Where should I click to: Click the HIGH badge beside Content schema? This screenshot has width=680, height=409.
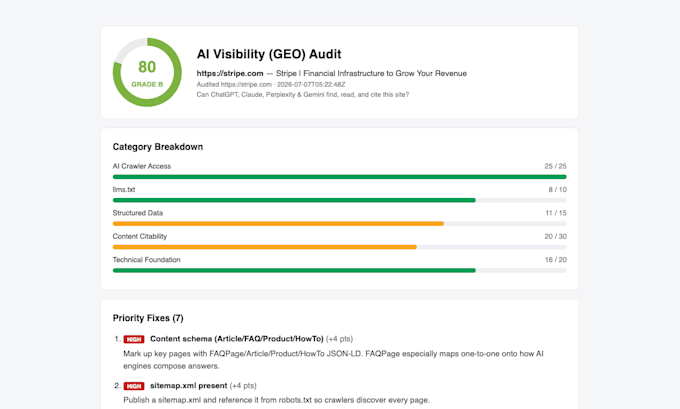click(x=134, y=339)
